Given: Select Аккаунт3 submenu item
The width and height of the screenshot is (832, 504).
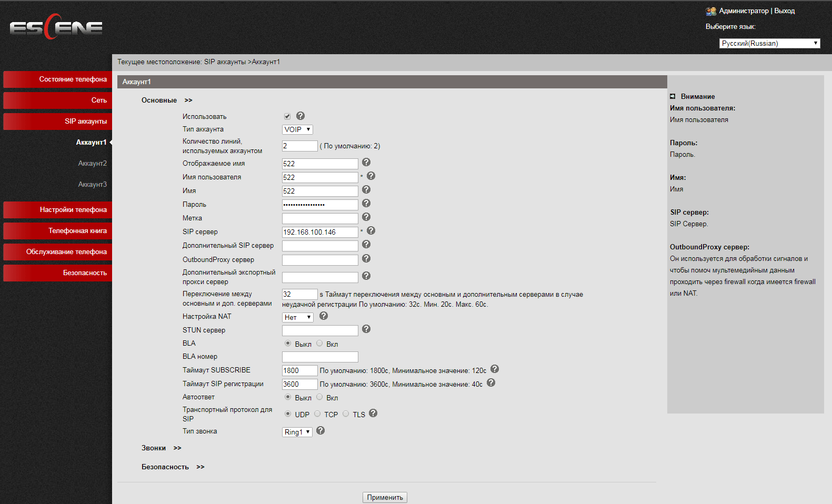Looking at the screenshot, I should point(92,184).
